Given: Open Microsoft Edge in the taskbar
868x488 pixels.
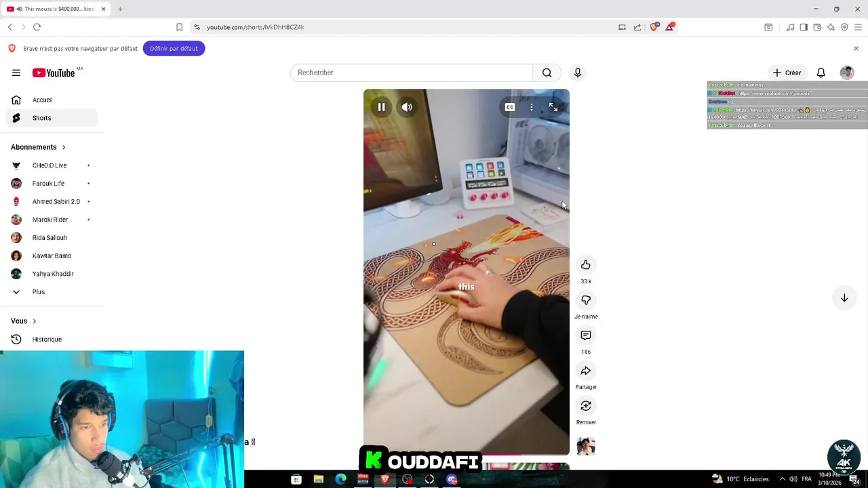Looking at the screenshot, I should (341, 479).
